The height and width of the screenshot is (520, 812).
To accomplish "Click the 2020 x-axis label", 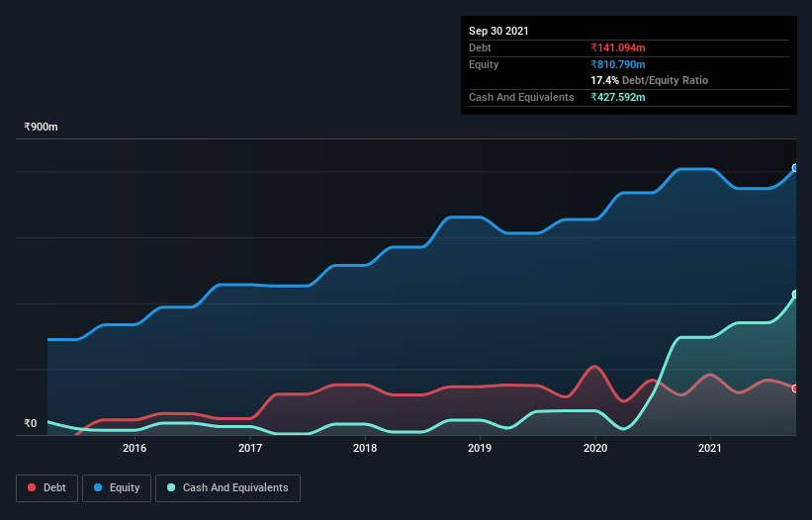I will [595, 448].
